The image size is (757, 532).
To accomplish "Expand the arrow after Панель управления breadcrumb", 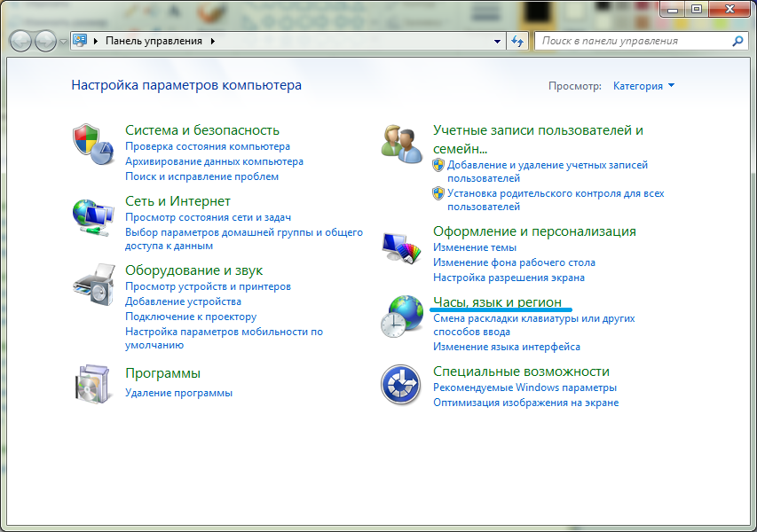I will tap(212, 41).
